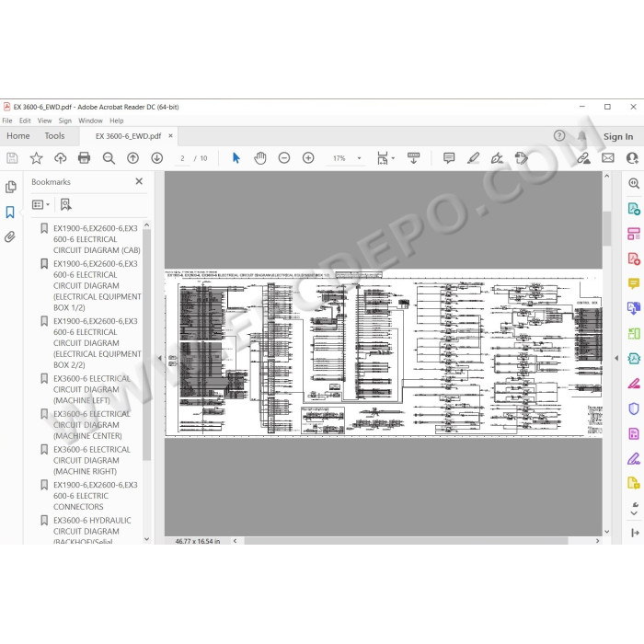The width and height of the screenshot is (644, 644).
Task: Open the View menu
Action: click(44, 121)
